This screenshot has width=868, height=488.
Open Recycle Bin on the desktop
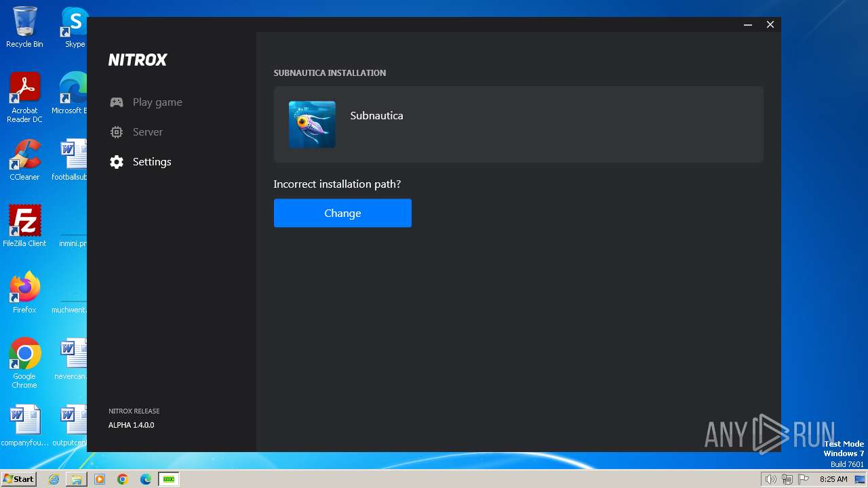point(24,27)
